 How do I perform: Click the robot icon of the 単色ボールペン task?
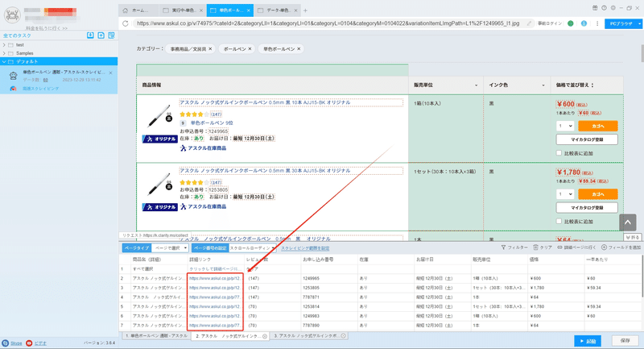click(x=13, y=76)
